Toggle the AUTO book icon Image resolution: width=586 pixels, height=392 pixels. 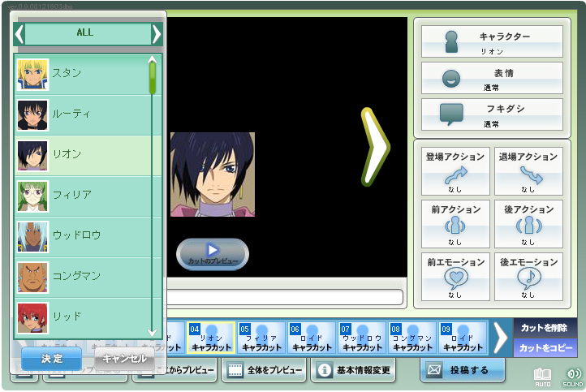click(x=543, y=377)
